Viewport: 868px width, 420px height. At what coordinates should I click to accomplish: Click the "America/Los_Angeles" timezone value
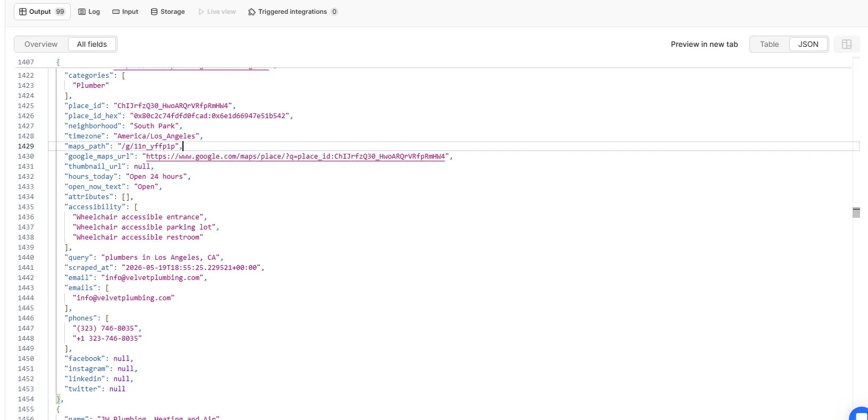tap(156, 136)
